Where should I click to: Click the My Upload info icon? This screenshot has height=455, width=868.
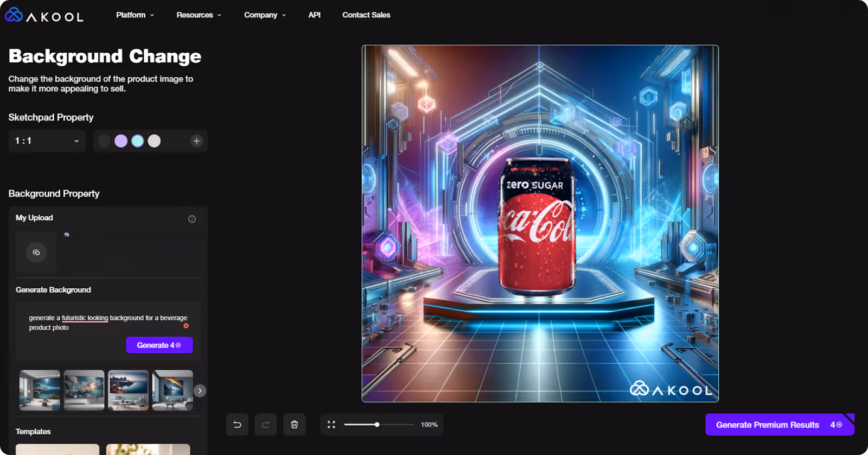pos(192,219)
